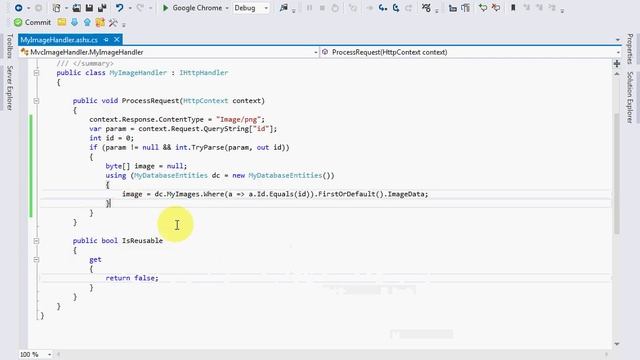Pin the MyImageHandler.ashx.cs tab
The width and height of the screenshot is (640, 360).
(106, 40)
